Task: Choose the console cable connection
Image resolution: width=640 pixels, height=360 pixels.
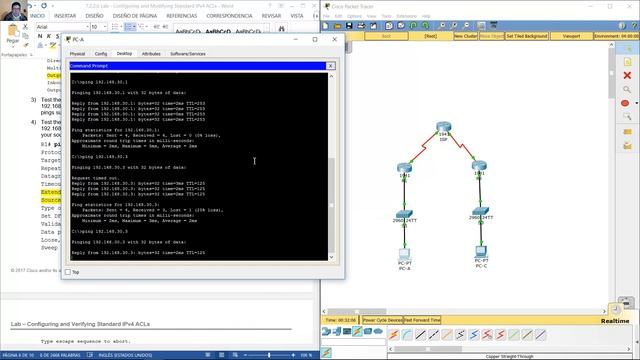Action: coord(407,335)
